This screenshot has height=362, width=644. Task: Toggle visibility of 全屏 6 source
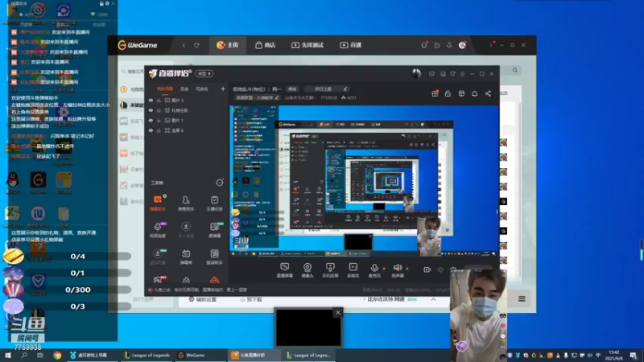pyautogui.click(x=151, y=130)
